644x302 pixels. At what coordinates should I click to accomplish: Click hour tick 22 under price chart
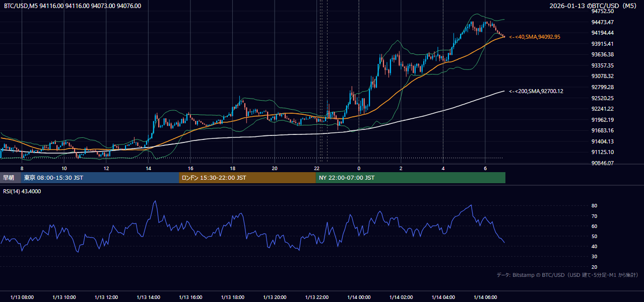316,168
